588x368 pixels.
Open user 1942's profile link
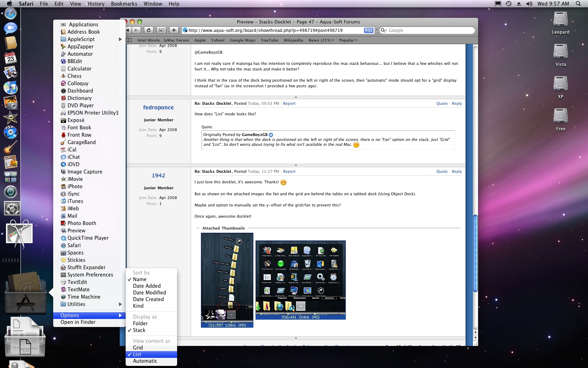159,176
